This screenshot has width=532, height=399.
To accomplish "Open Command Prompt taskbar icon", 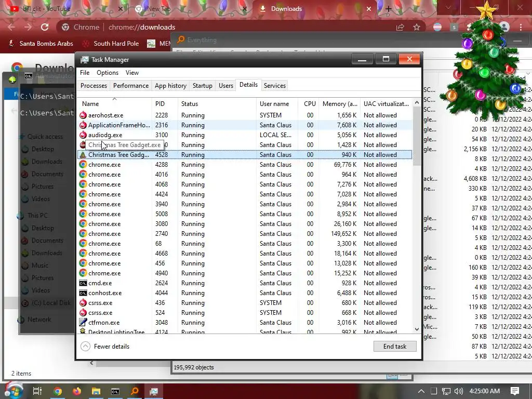I will (x=115, y=391).
